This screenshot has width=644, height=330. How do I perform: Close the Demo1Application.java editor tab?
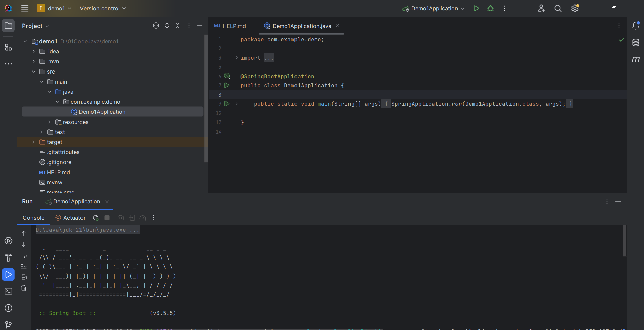pyautogui.click(x=337, y=26)
